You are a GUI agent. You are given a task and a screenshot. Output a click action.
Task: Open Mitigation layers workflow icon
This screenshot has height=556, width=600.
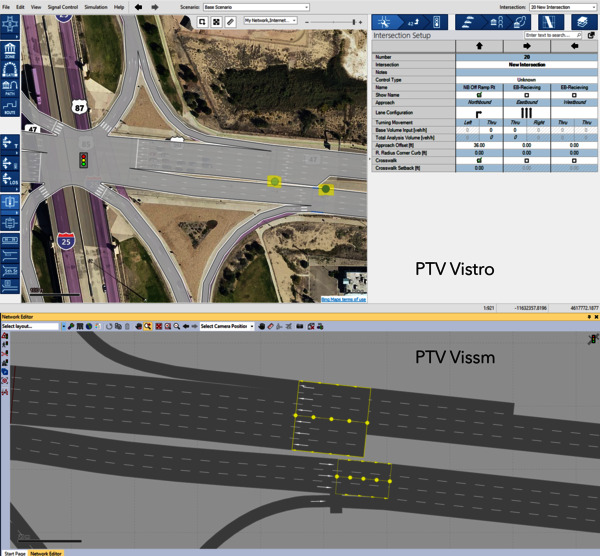click(x=584, y=22)
